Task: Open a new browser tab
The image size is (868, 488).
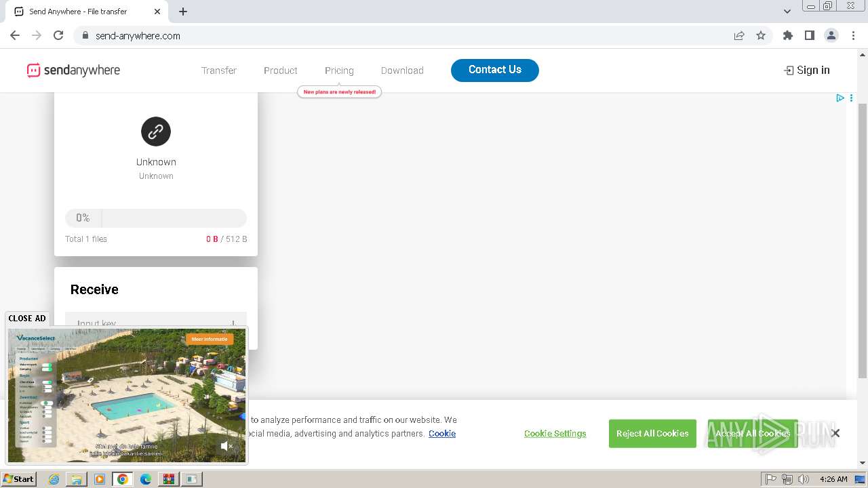Action: pos(183,12)
